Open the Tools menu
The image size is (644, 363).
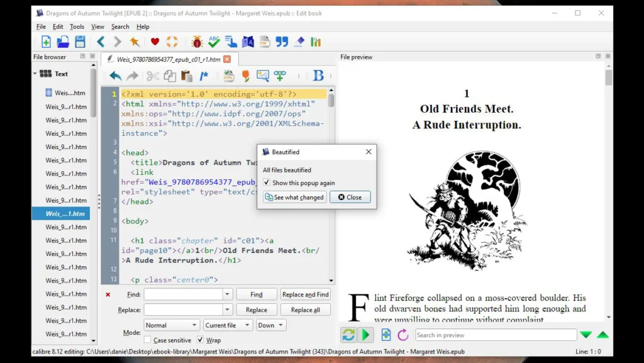[x=76, y=26]
